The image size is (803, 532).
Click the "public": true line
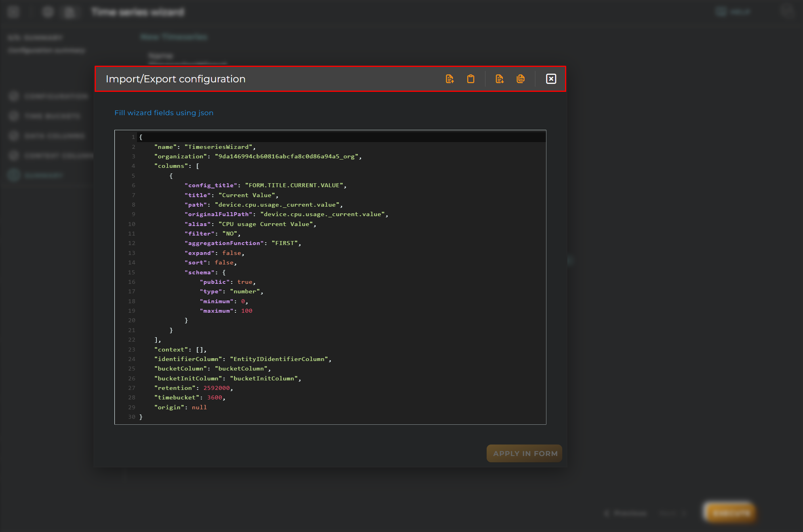pyautogui.click(x=228, y=282)
